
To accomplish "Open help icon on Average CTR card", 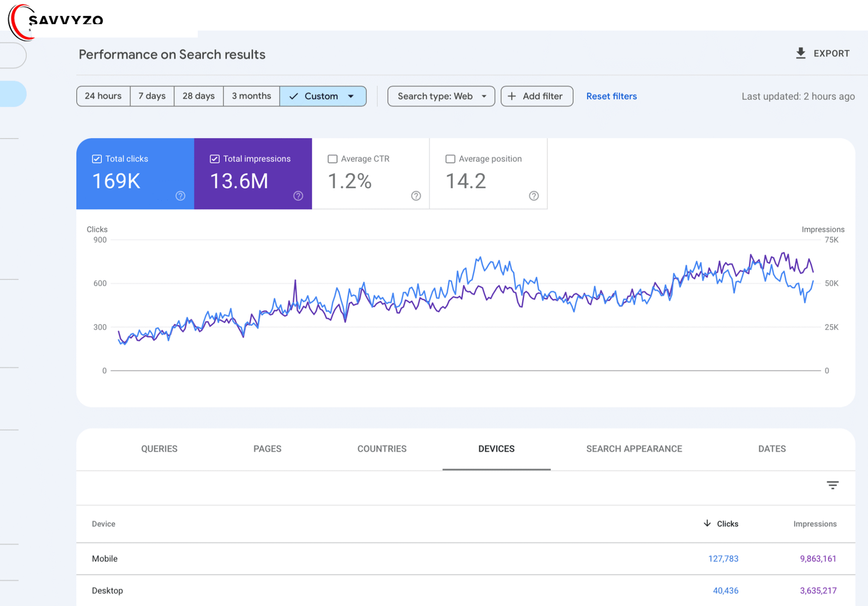I will pyautogui.click(x=416, y=196).
